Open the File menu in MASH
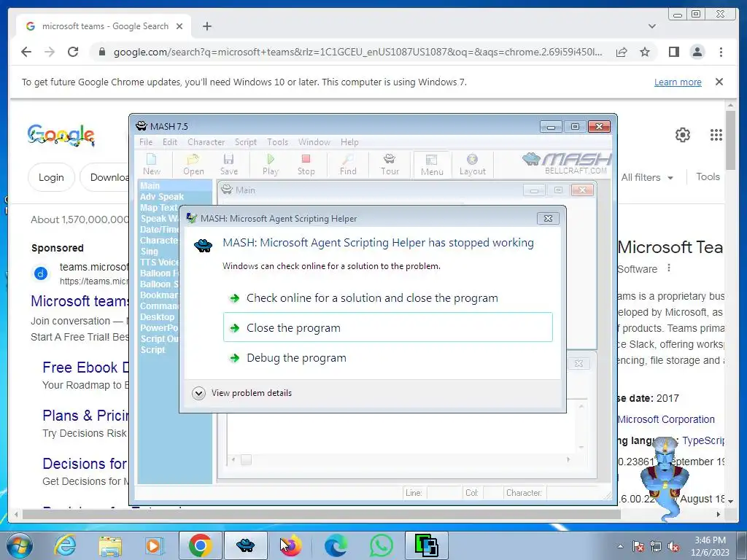The width and height of the screenshot is (747, 560). 146,142
